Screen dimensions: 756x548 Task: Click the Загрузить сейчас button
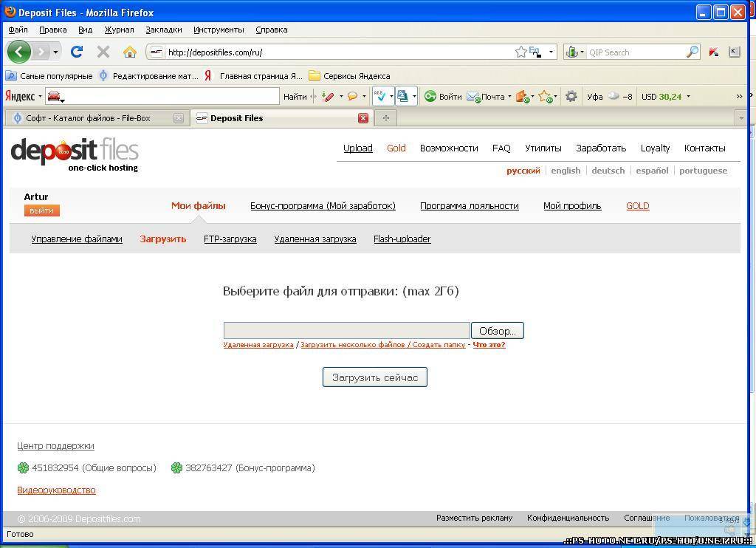point(375,377)
